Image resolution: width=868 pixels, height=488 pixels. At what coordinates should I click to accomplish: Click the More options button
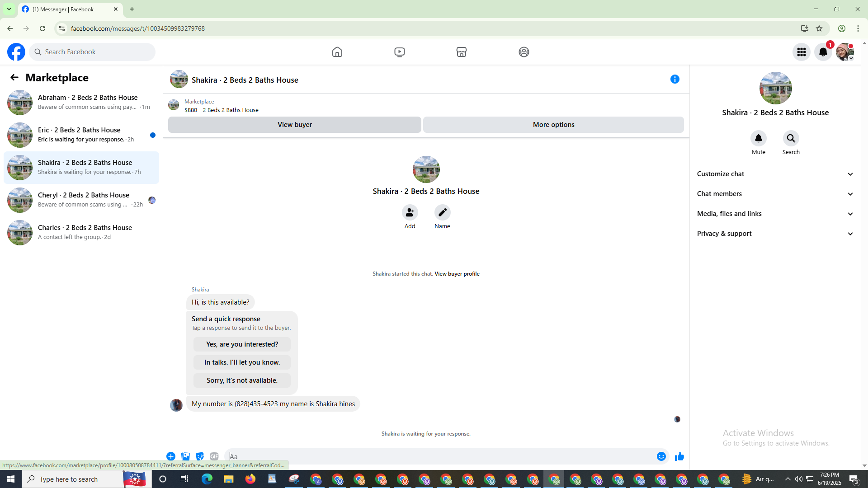click(x=553, y=125)
